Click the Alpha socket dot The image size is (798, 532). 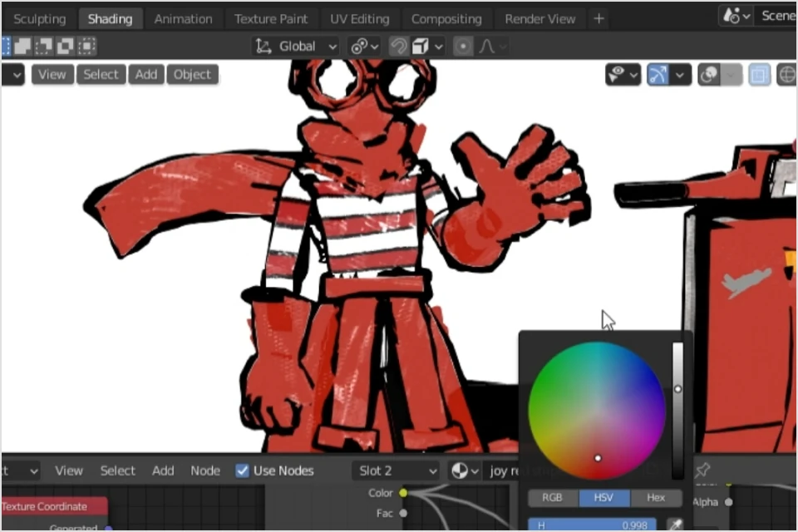[x=728, y=502]
